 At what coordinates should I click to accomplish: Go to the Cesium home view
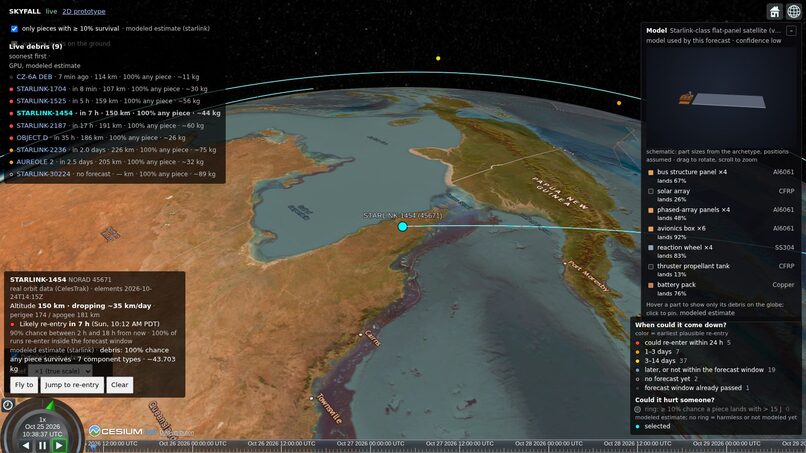coord(775,11)
